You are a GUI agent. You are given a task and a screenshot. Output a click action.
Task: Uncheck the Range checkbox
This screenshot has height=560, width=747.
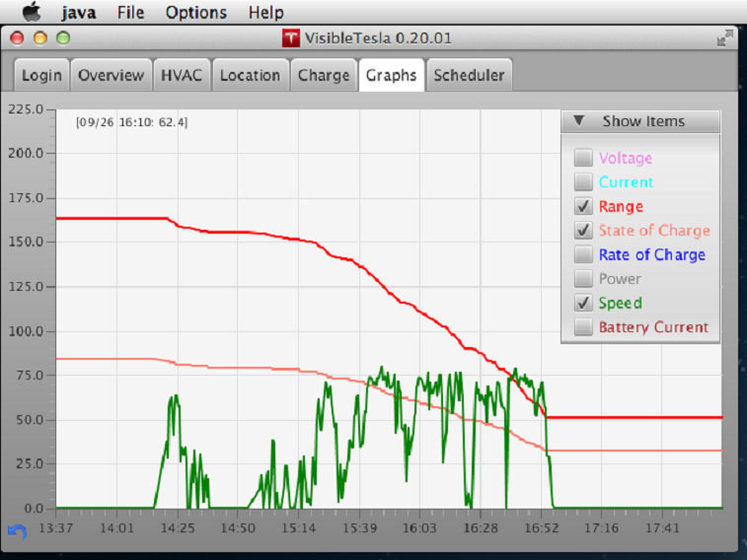[x=584, y=207]
